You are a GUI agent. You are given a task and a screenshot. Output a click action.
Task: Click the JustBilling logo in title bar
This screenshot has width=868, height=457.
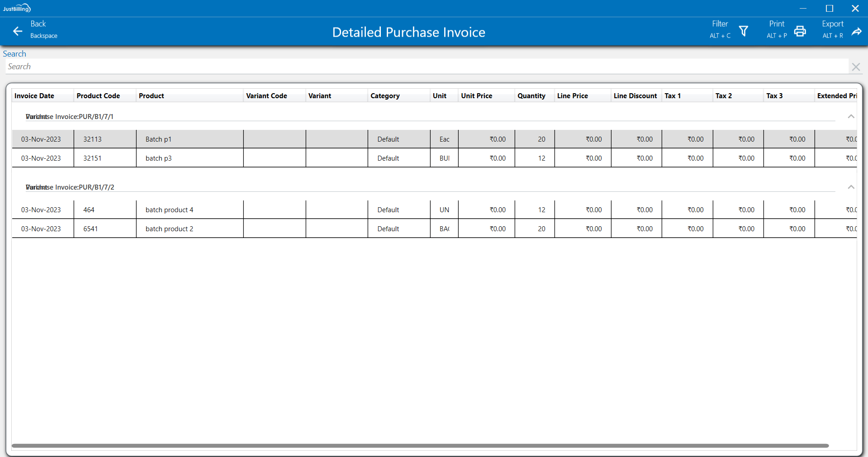(17, 8)
